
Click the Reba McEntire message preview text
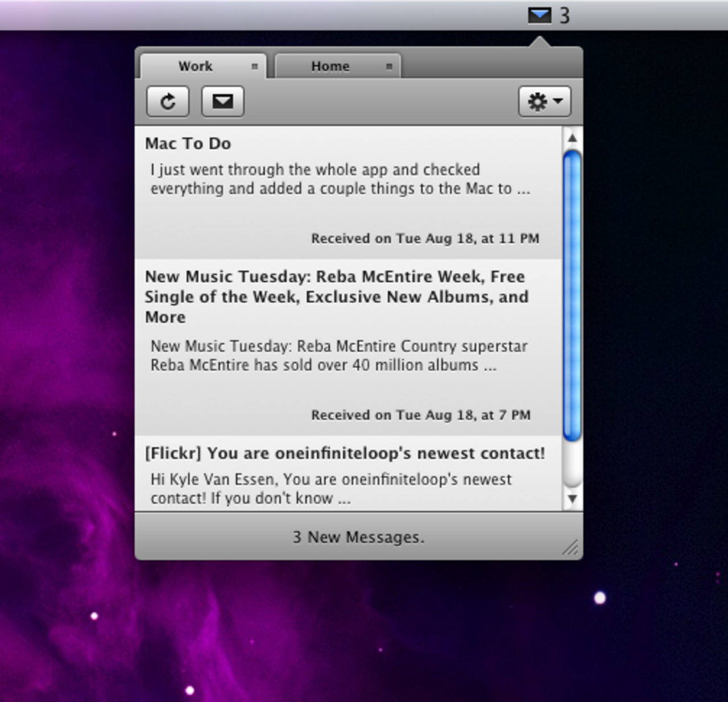point(338,356)
